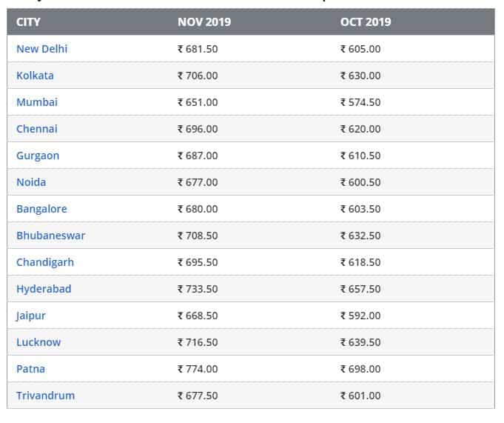Open the New Delhi city link
The image size is (504, 423).
[x=41, y=49]
